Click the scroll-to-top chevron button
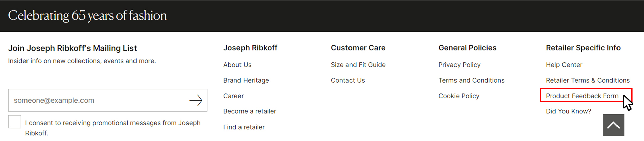644x141 pixels. [613, 125]
